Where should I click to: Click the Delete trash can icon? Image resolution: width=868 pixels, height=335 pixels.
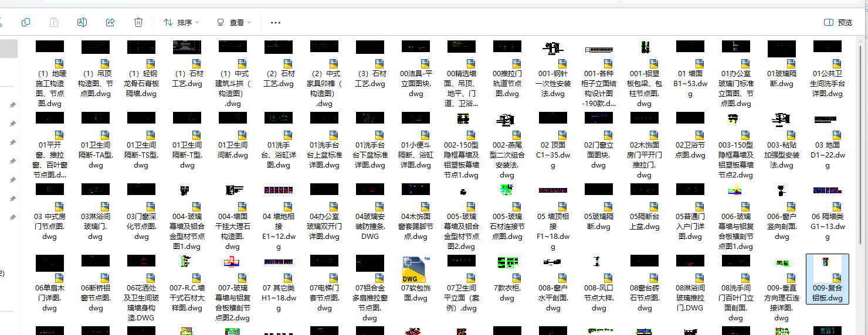point(138,22)
